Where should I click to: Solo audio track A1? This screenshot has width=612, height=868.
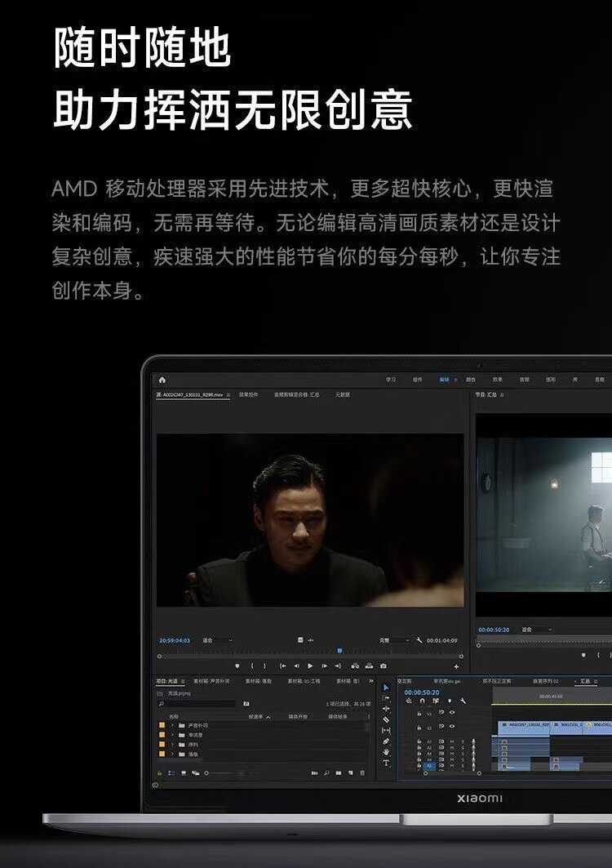[463, 741]
